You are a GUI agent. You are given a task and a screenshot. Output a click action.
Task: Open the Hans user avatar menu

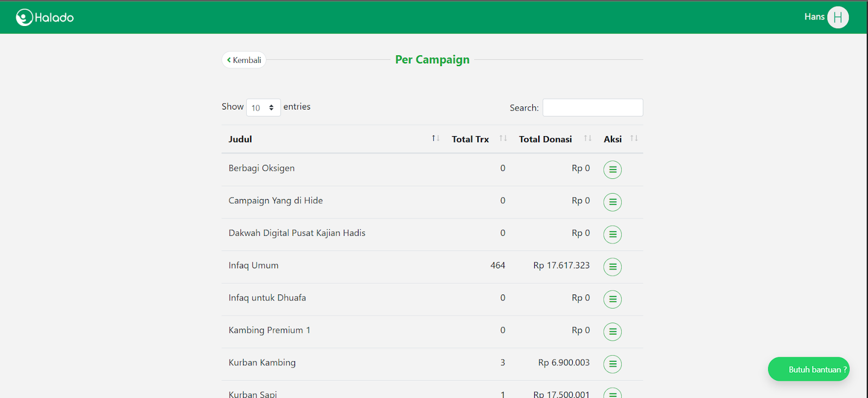838,17
